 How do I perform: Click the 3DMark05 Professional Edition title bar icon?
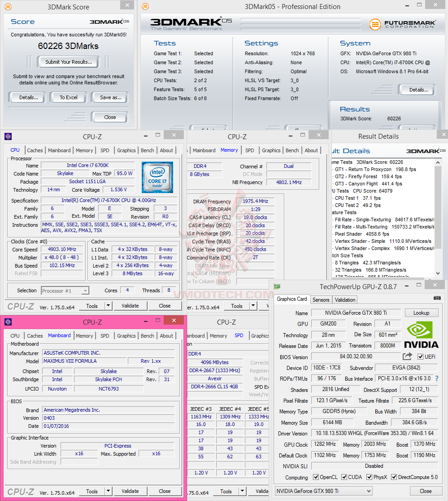click(145, 6)
